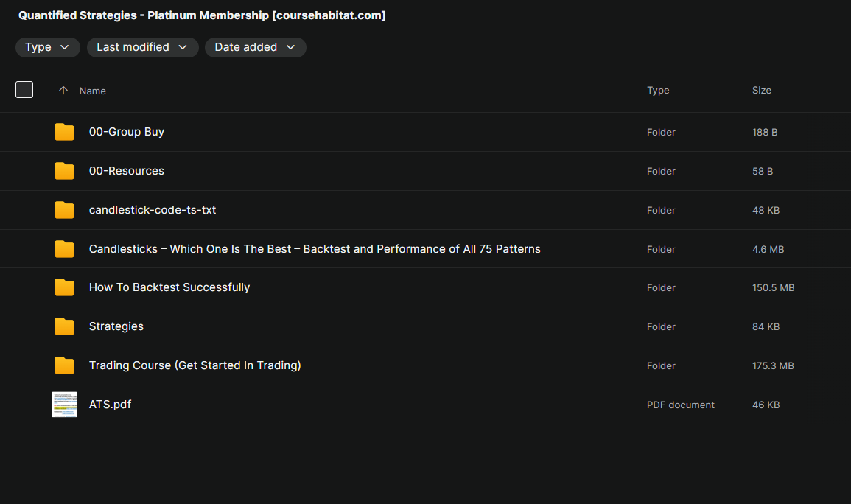Screen dimensions: 851x504
Task: Open the Date added filter dropdown
Action: pyautogui.click(x=255, y=47)
